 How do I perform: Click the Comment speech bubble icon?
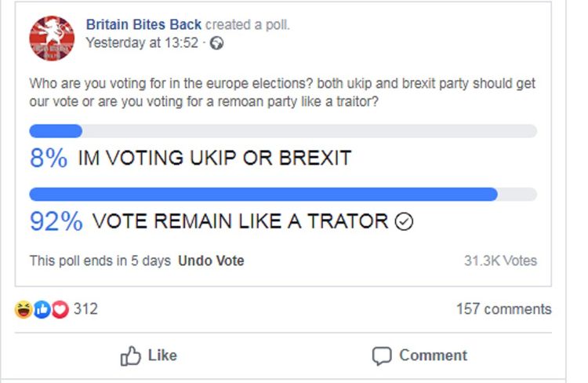click(x=382, y=356)
